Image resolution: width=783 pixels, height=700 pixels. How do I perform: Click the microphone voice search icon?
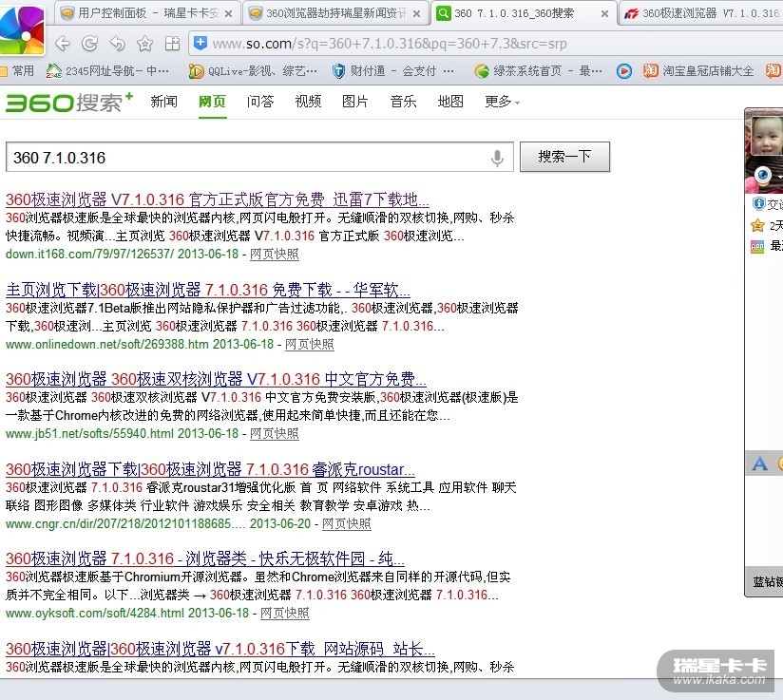tap(497, 158)
